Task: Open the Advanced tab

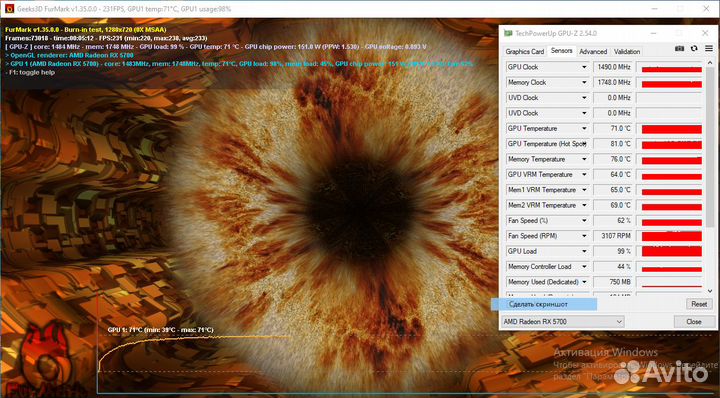Action: (x=593, y=51)
